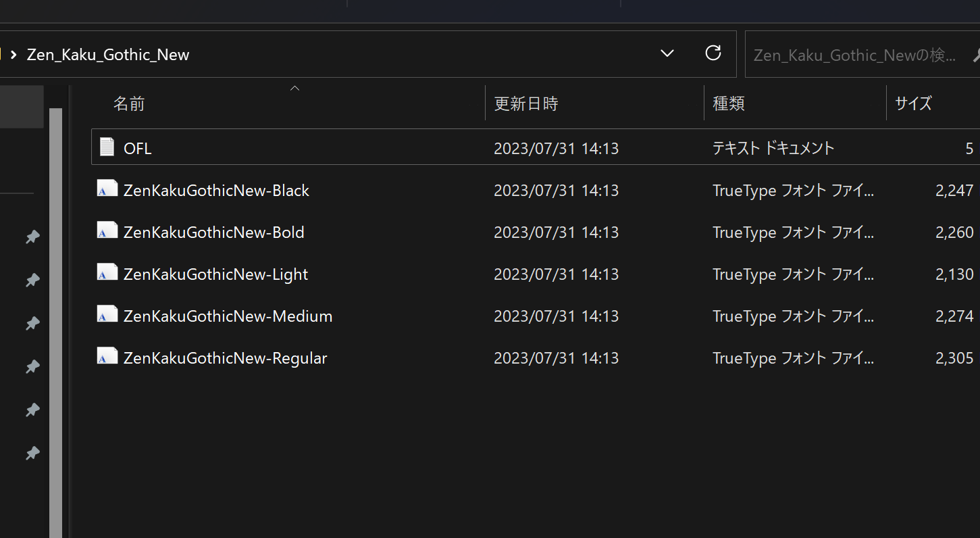Select the OFL file name
This screenshot has height=538, width=980.
pos(138,148)
